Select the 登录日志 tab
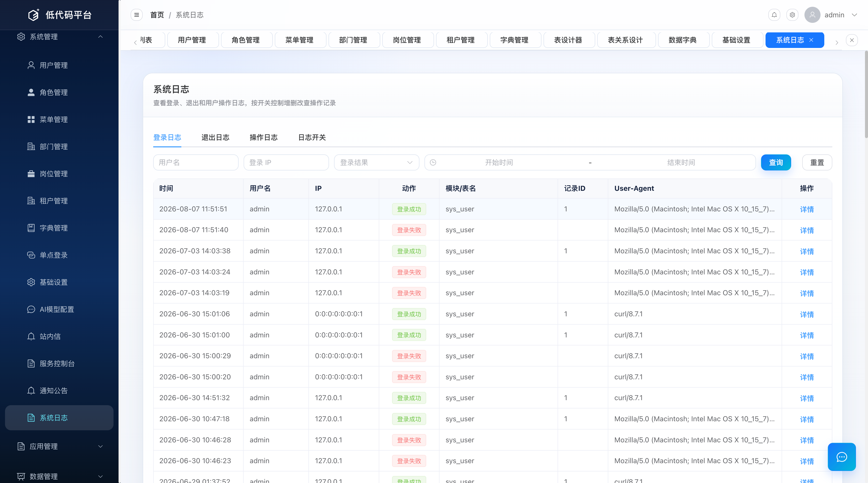 pyautogui.click(x=167, y=137)
